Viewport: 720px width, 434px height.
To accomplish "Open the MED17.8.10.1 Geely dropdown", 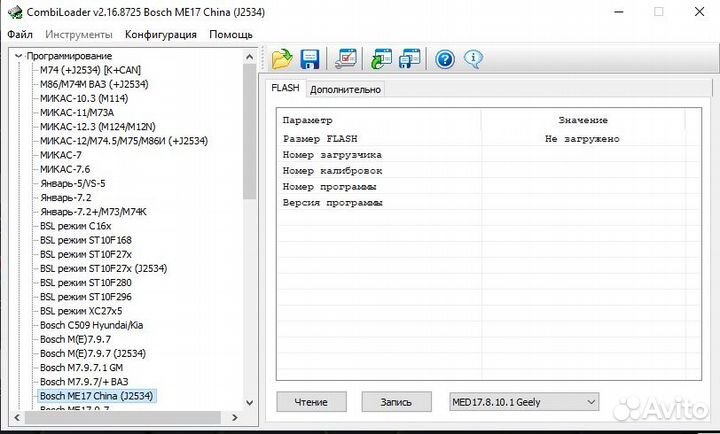I will coord(588,402).
